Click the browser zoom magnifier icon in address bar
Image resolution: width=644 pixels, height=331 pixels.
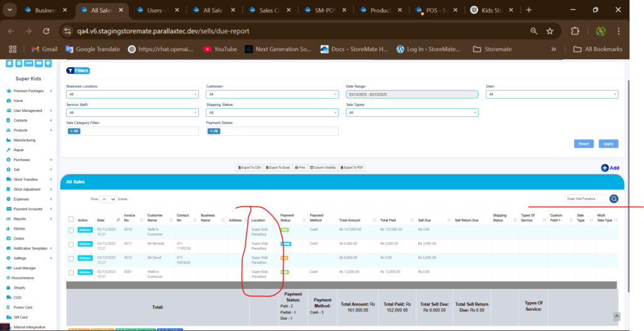[x=533, y=31]
